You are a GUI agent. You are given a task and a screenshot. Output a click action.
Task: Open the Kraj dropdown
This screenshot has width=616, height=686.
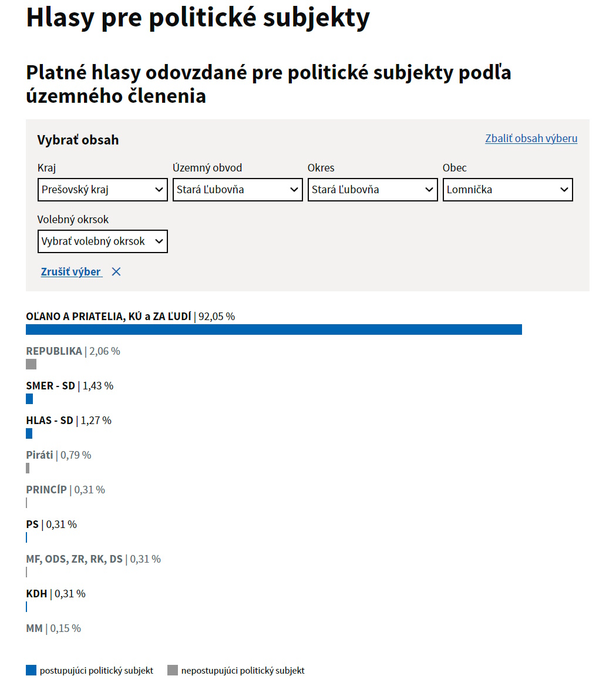pos(103,190)
